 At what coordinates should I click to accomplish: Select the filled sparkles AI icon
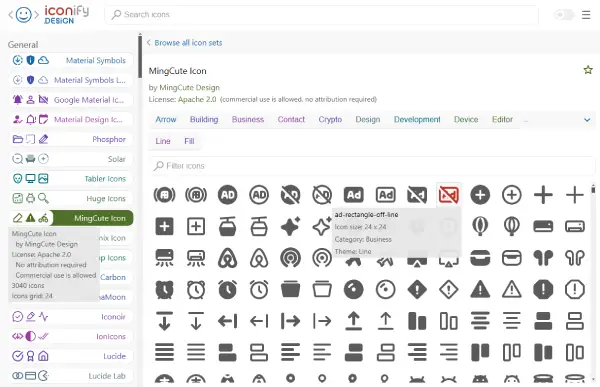click(290, 226)
